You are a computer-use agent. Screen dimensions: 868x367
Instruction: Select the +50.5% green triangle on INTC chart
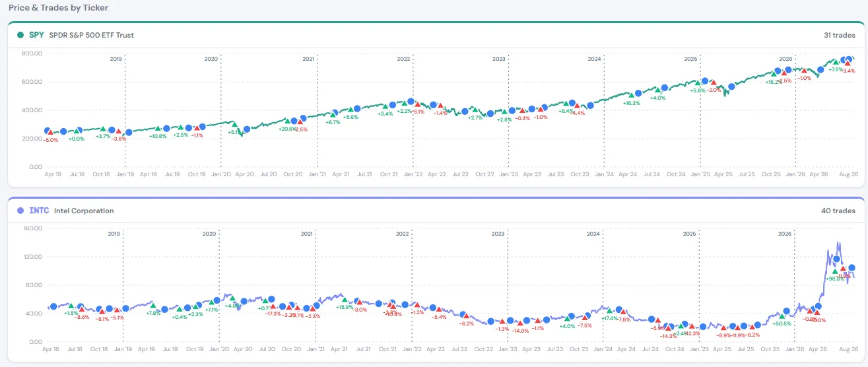(x=782, y=316)
